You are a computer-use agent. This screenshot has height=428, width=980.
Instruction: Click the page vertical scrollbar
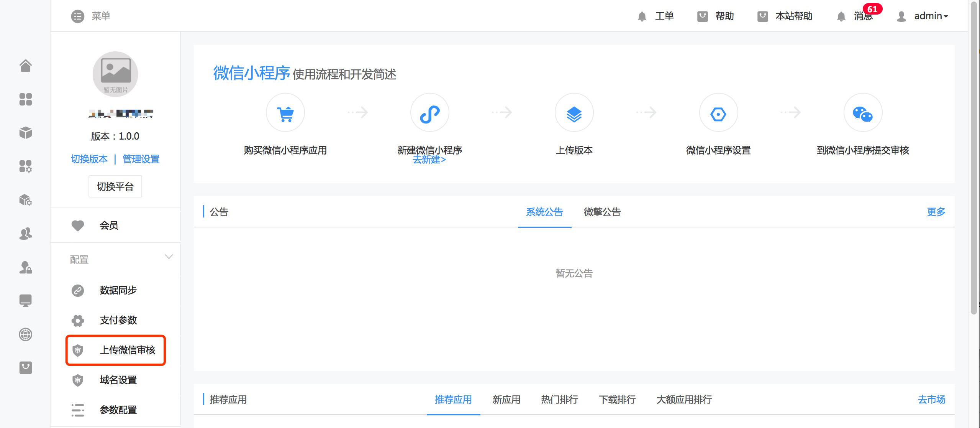(974, 157)
